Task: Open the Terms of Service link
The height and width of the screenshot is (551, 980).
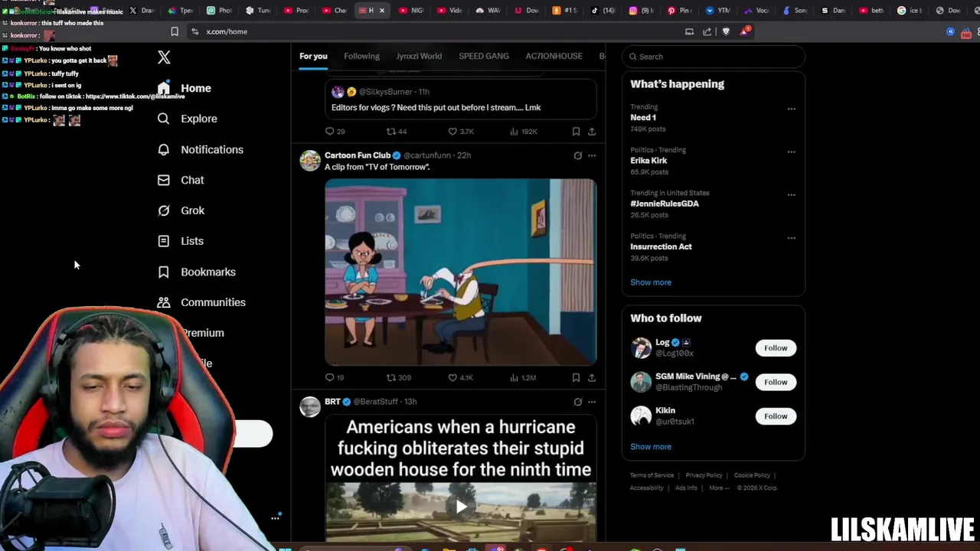Action: point(652,475)
